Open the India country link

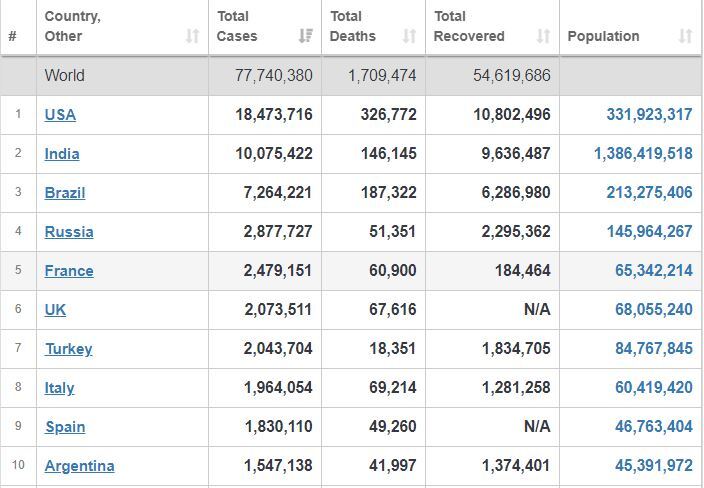[62, 154]
